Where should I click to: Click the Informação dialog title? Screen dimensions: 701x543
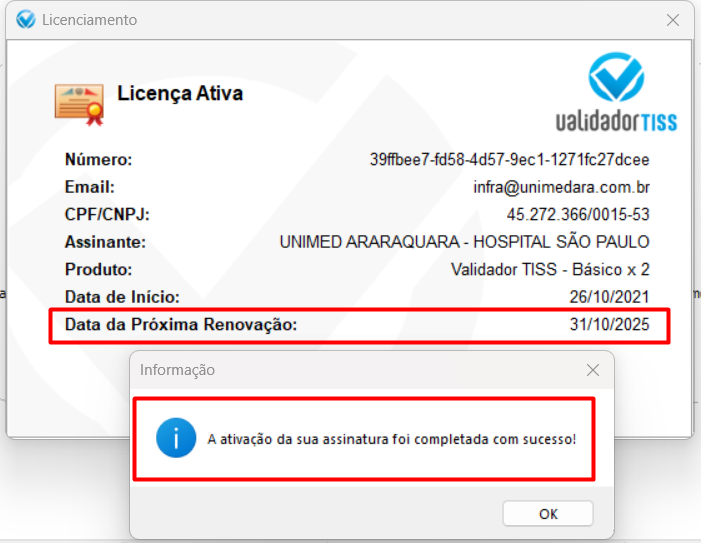click(x=177, y=370)
